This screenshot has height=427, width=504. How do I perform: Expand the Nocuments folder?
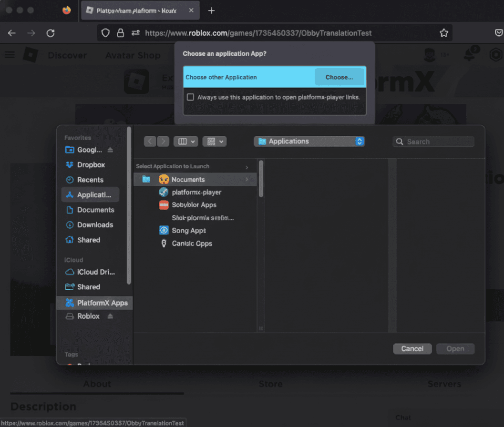click(x=247, y=180)
